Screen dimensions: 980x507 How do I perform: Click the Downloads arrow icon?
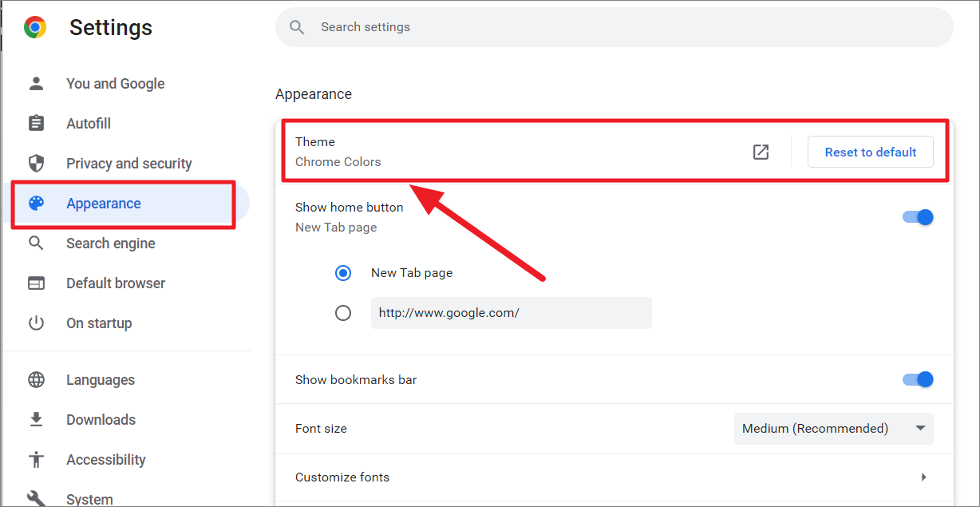coord(36,420)
